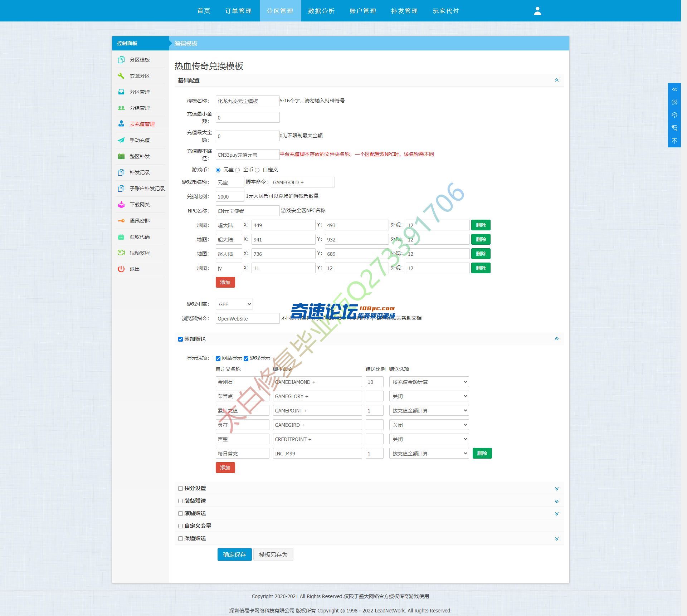Screen dimensions: 687x616
Task: Open the 补发管理 top menu
Action: coord(405,11)
